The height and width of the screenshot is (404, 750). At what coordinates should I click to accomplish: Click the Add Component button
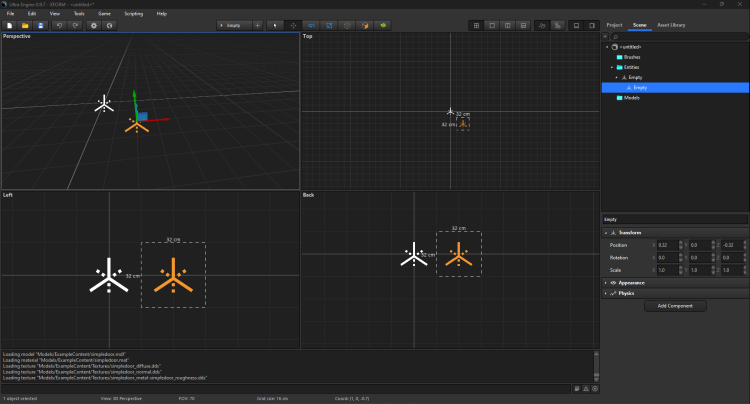(x=673, y=305)
